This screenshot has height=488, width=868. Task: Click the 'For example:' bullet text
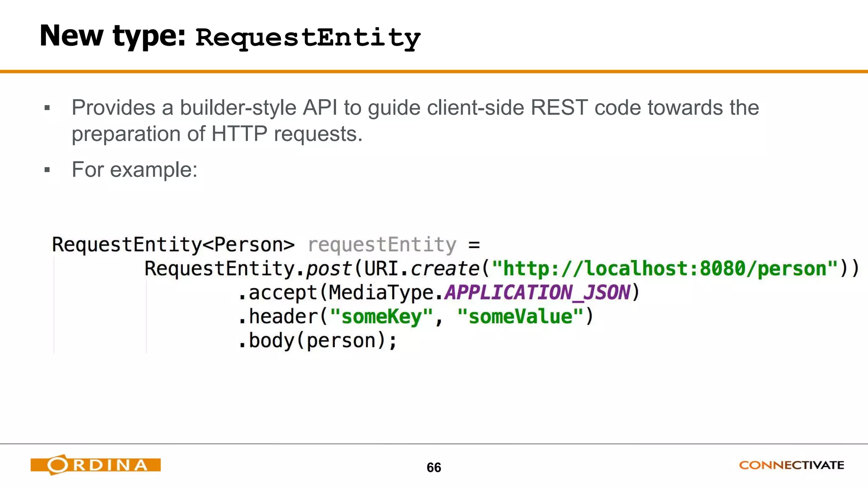pyautogui.click(x=134, y=170)
